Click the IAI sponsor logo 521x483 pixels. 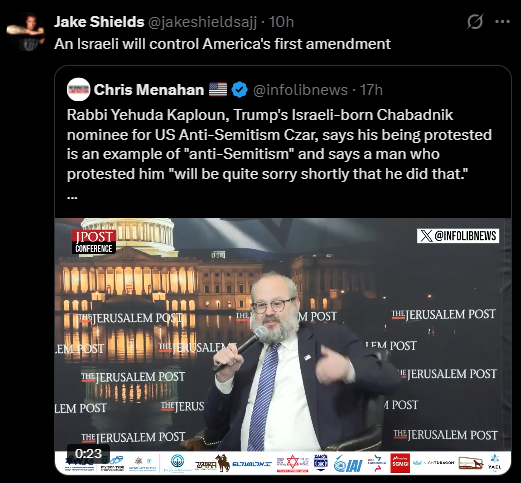pos(348,464)
